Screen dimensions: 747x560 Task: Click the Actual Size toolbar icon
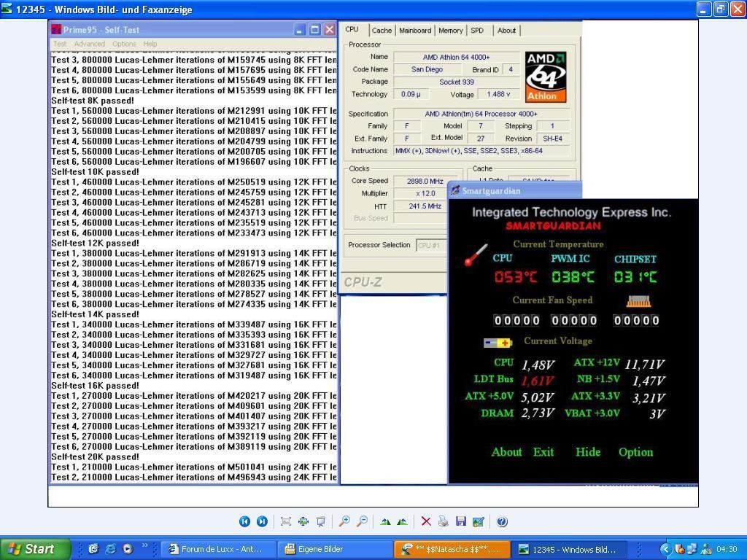tap(303, 521)
